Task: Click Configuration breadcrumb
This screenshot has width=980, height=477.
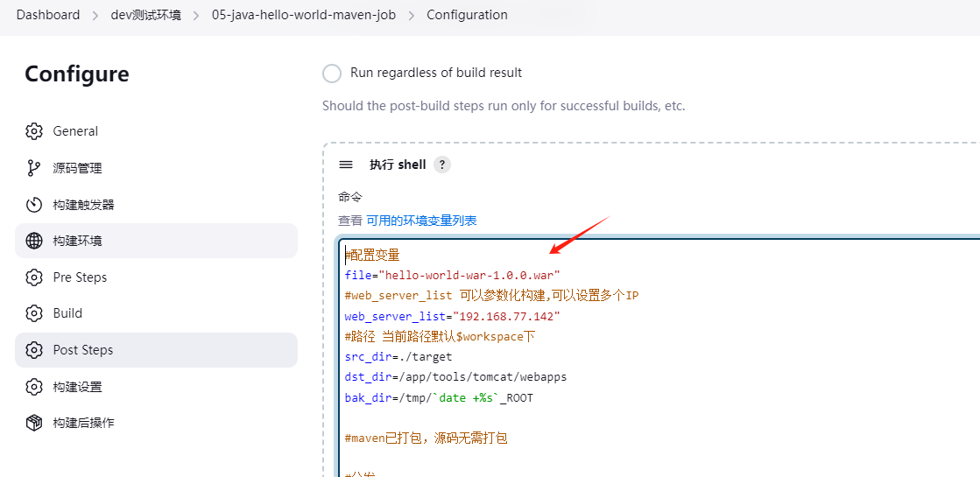Action: (x=467, y=15)
